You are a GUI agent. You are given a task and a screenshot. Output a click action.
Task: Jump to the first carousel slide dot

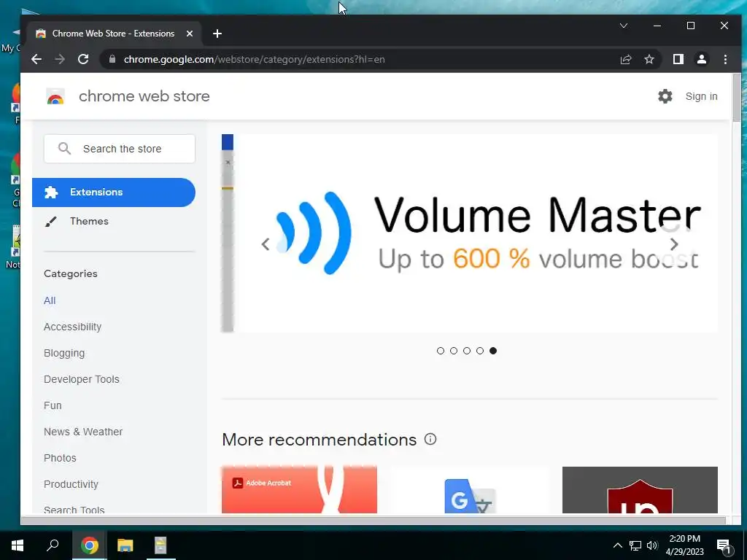(440, 351)
